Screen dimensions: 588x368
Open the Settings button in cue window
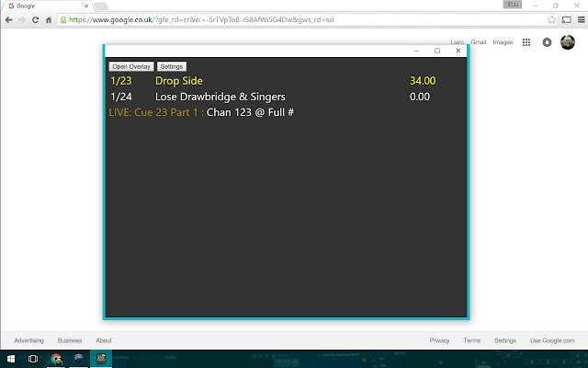[x=172, y=66]
